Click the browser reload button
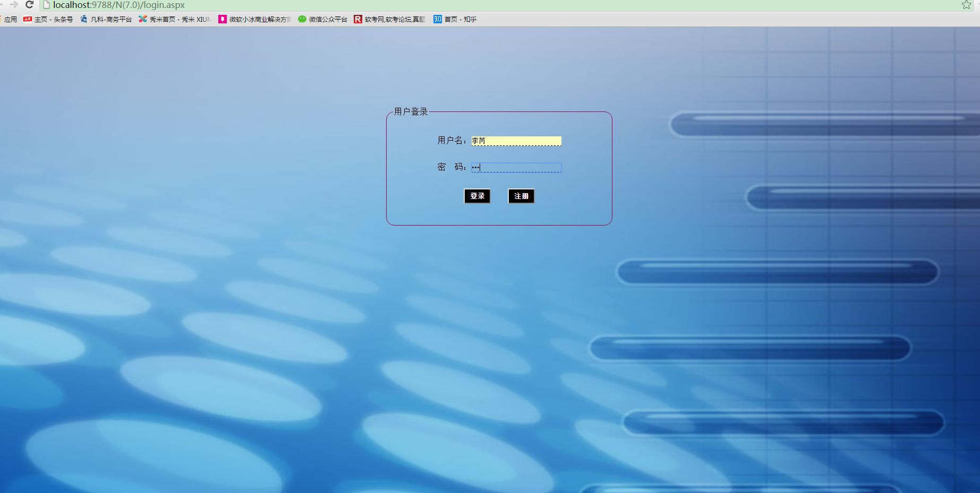 tap(30, 5)
